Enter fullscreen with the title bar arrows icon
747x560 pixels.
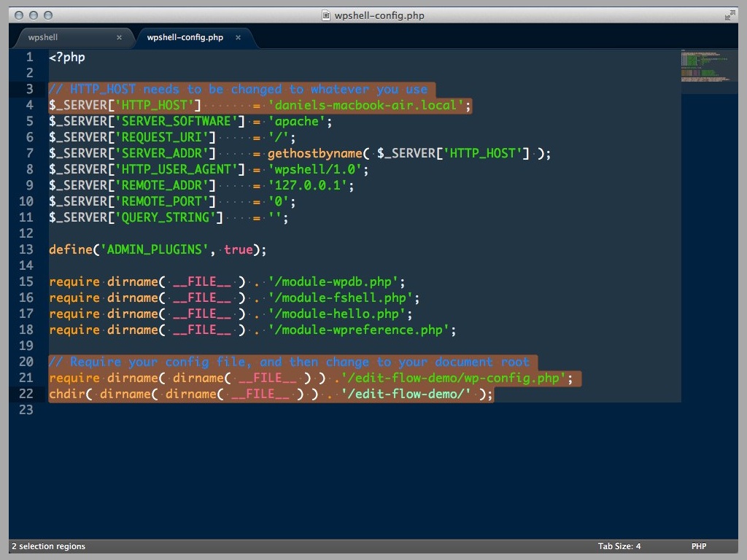[729, 15]
